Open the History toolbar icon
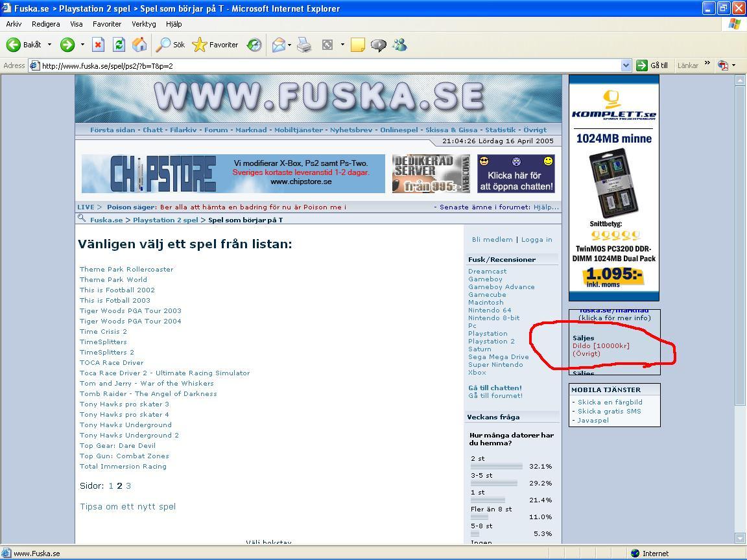This screenshot has height=560, width=747. (254, 45)
